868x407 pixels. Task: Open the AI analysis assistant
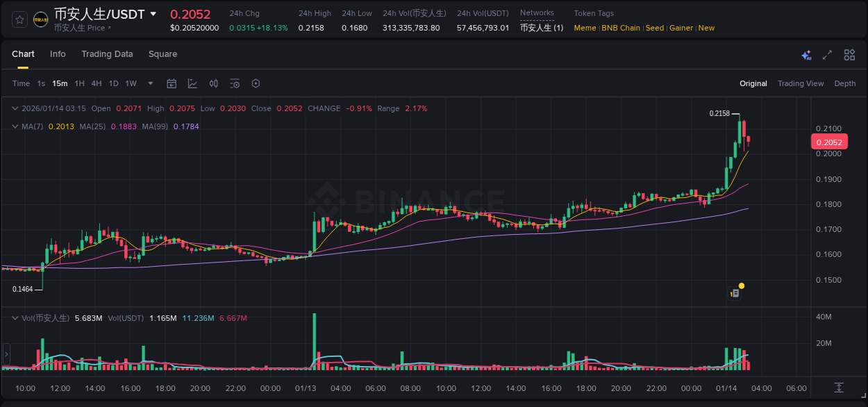pos(806,54)
